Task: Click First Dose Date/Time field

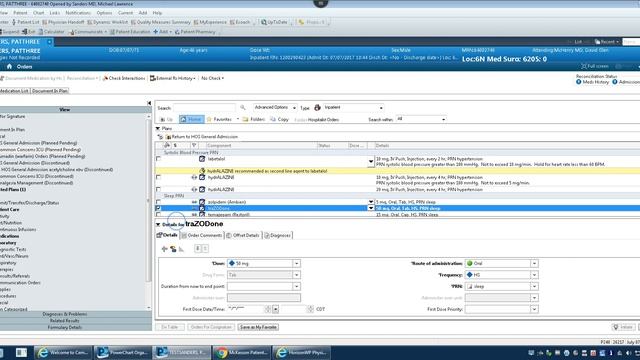Action: 246,309
